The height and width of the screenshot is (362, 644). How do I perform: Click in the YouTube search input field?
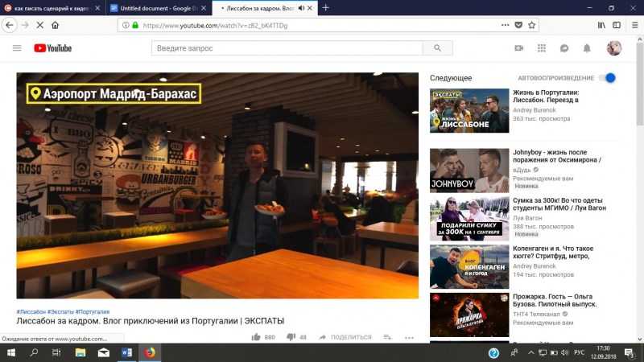[x=287, y=48]
